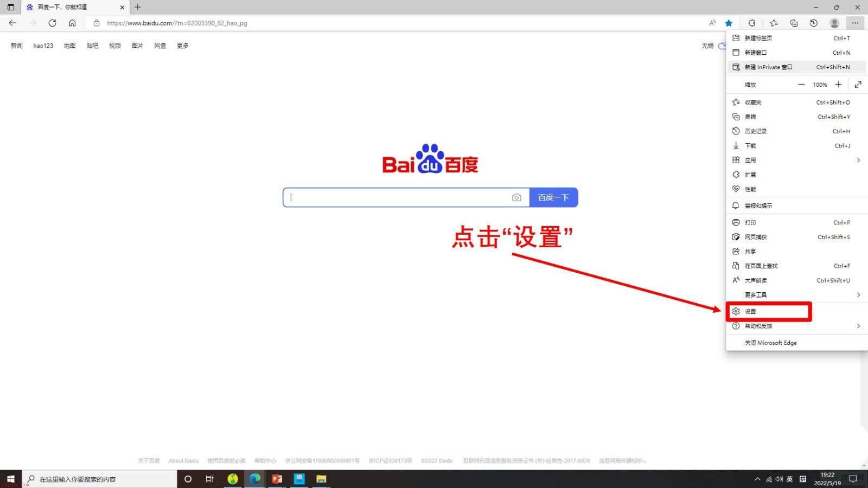Open 性能 from the menu
The height and width of the screenshot is (488, 868).
[x=796, y=189]
